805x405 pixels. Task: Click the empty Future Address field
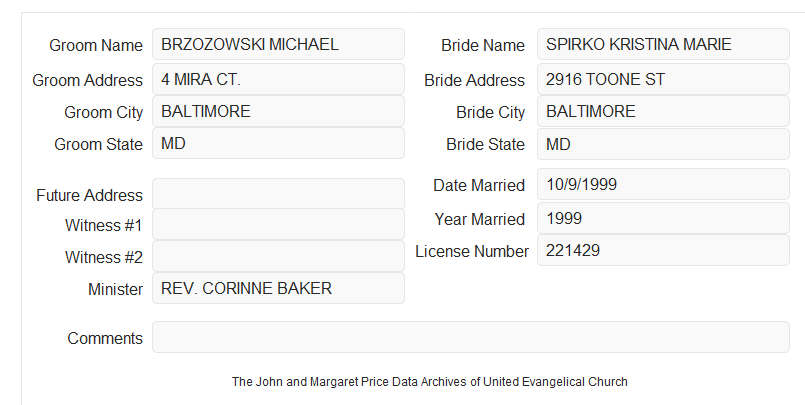278,194
